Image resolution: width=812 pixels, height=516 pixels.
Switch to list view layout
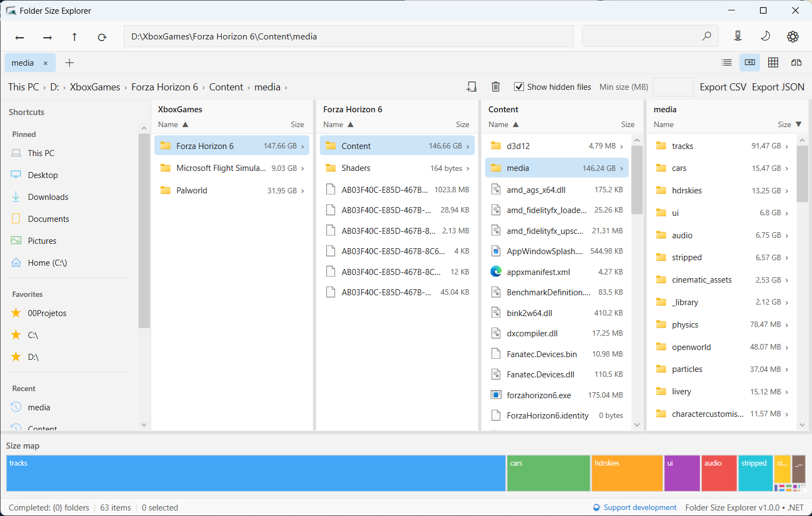point(727,62)
